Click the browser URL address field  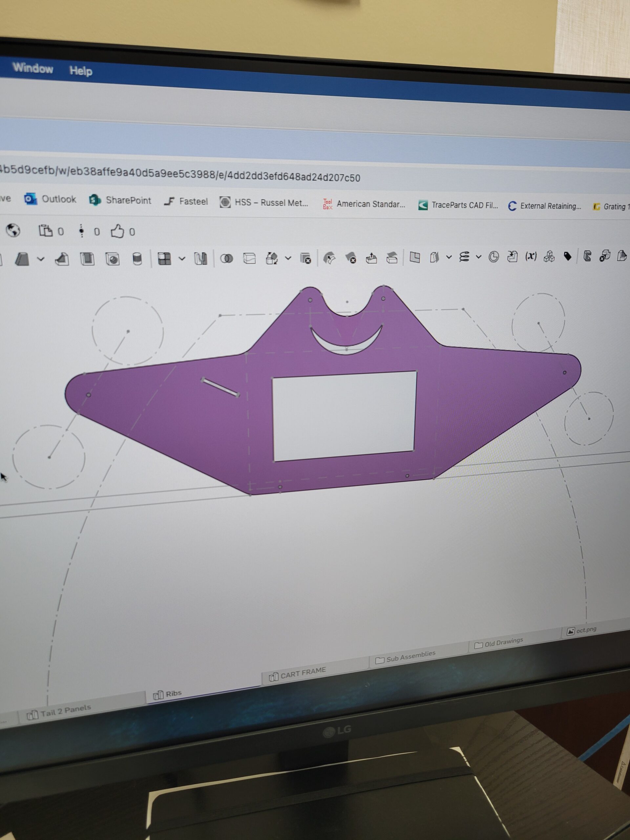pyautogui.click(x=190, y=174)
